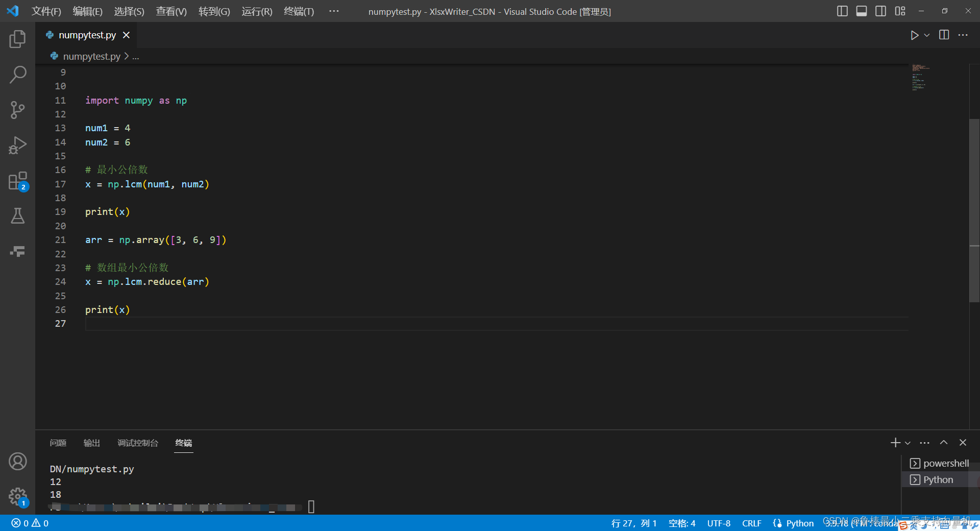Click the 行 27, 列 1 cursor position
The width and height of the screenshot is (980, 531).
tap(634, 523)
